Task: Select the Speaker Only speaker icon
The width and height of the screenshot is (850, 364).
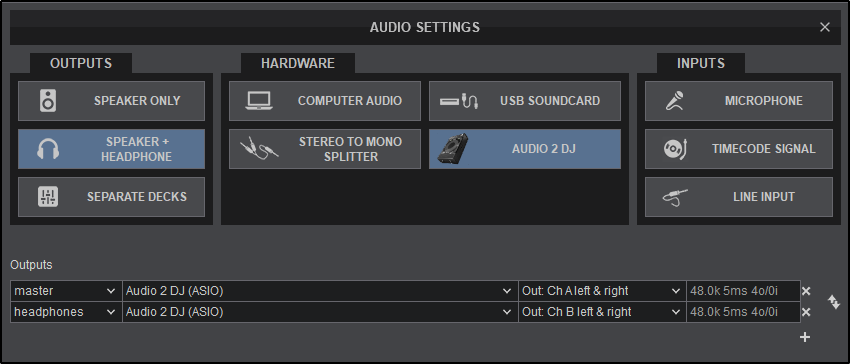Action: tap(48, 101)
